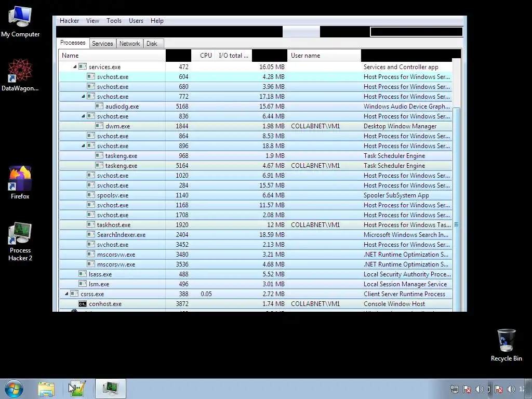The image size is (532, 399).
Task: Collapse the svchost.exe 836 subtree
Action: tap(83, 116)
